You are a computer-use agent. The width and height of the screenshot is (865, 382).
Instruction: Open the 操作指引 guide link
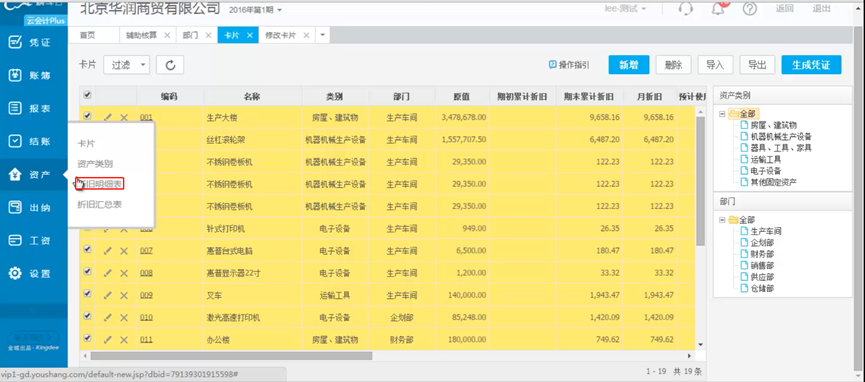tap(569, 65)
